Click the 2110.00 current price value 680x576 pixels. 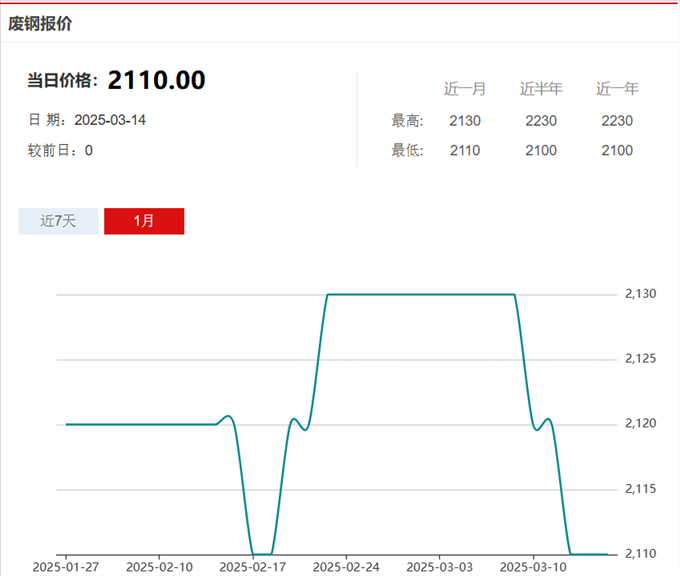click(157, 80)
